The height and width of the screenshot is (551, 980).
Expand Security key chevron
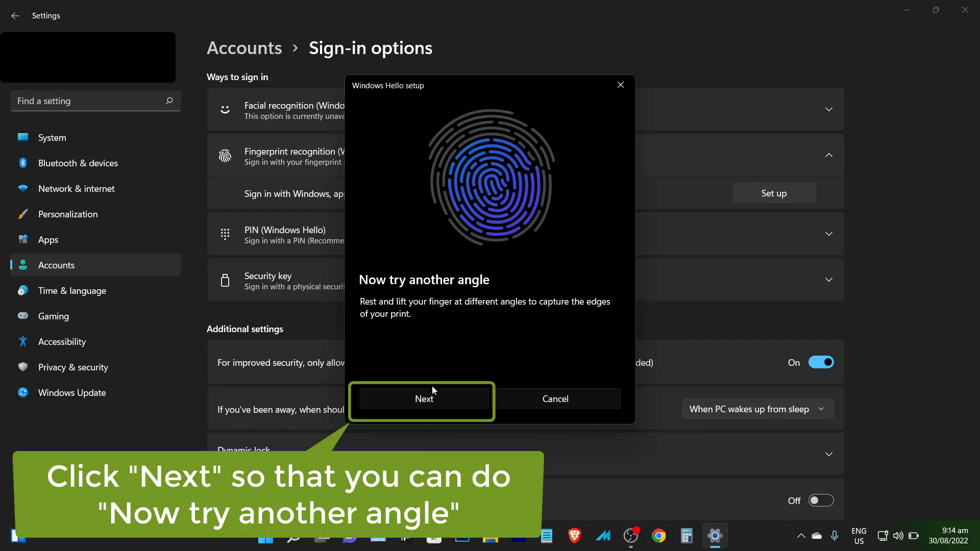pos(829,280)
